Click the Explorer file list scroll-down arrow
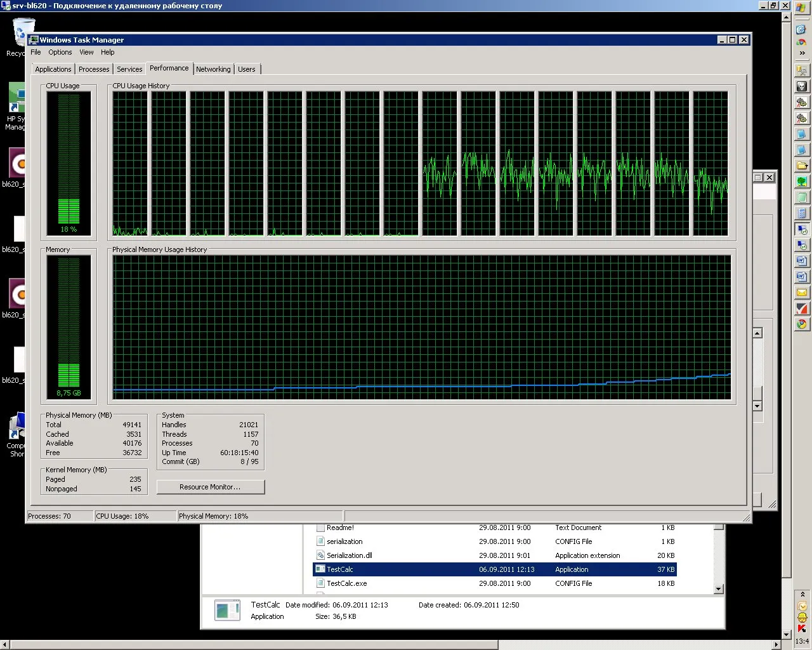Image resolution: width=812 pixels, height=650 pixels. [718, 589]
